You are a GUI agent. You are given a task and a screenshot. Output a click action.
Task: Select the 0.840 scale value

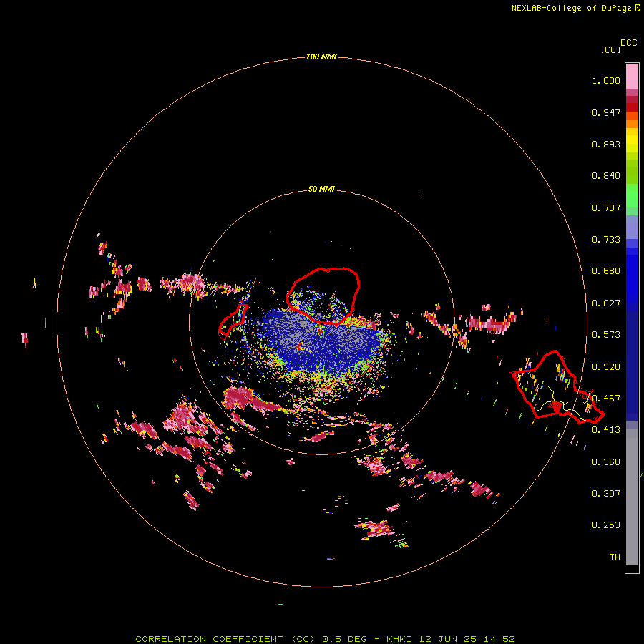click(606, 176)
